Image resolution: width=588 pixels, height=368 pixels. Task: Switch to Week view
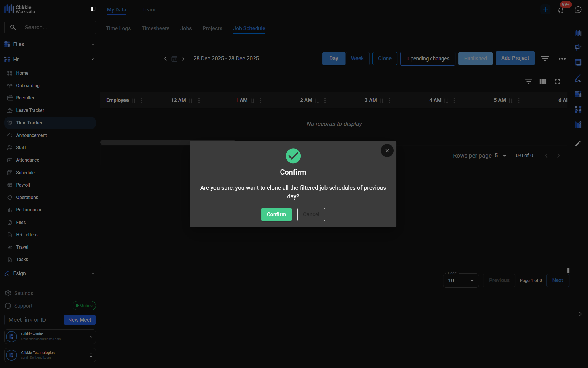(x=357, y=59)
